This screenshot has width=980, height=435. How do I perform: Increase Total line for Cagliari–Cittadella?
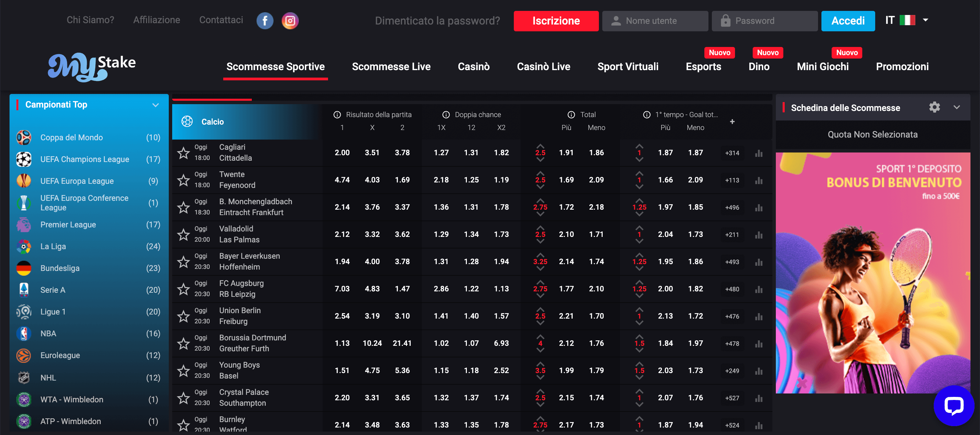[x=540, y=146]
